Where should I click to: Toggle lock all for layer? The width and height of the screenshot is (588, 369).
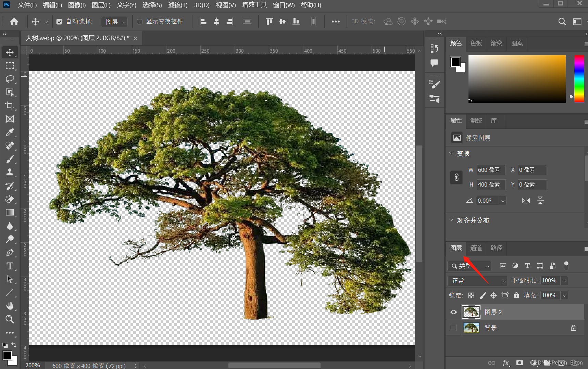pyautogui.click(x=516, y=295)
